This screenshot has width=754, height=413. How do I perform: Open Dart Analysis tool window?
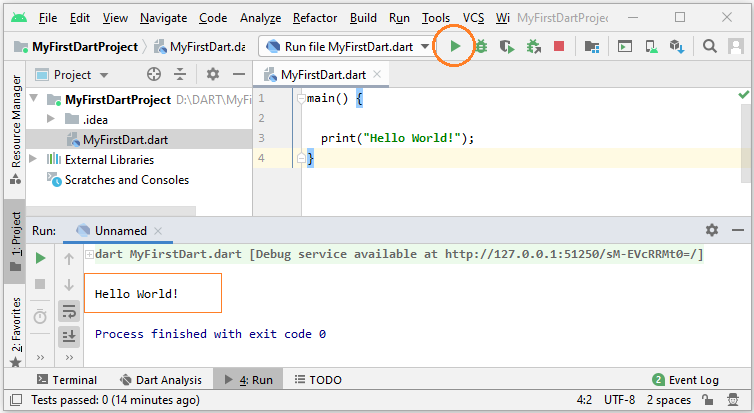coord(161,380)
